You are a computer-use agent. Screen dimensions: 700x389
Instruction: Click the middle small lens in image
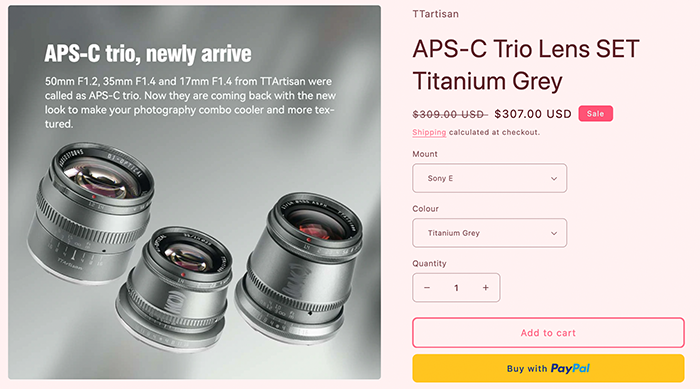click(x=174, y=288)
